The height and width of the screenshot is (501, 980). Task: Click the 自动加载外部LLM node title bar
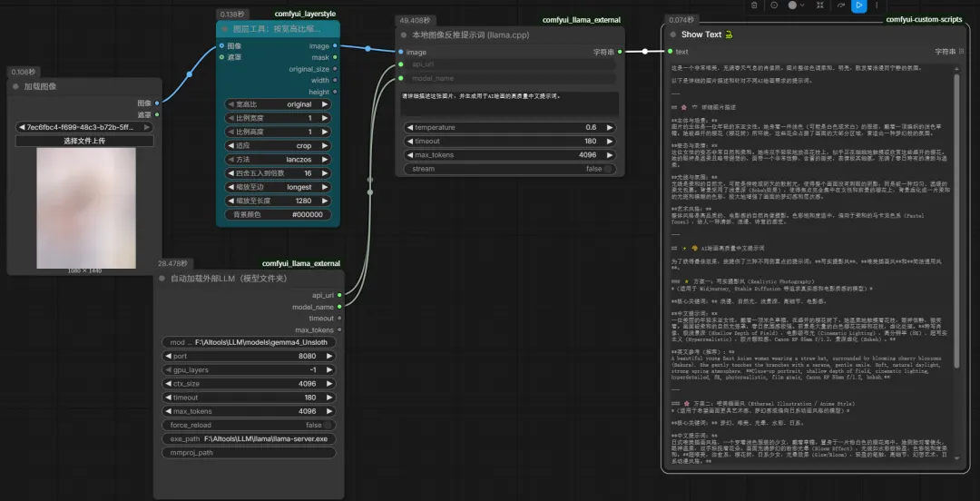click(x=249, y=279)
